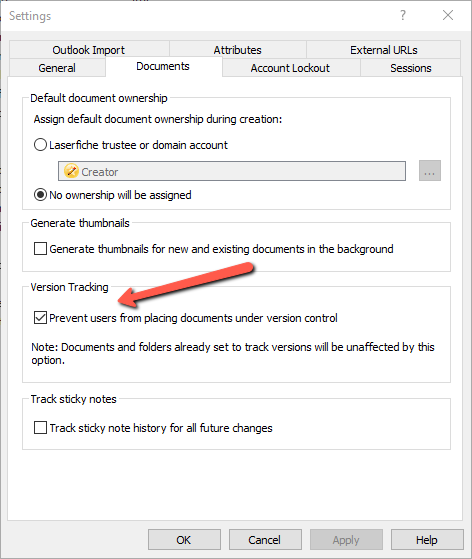The image size is (472, 559).
Task: Switch to the General tab
Action: [x=57, y=68]
